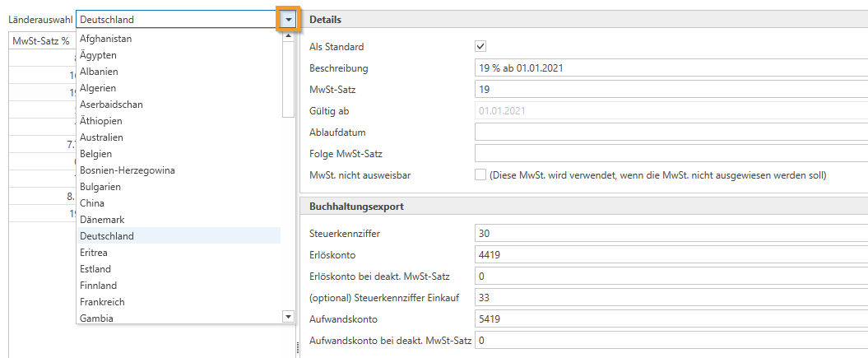The width and height of the screenshot is (868, 358).
Task: Collapse the Länderauswahl dropdown arrow
Action: pos(287,19)
